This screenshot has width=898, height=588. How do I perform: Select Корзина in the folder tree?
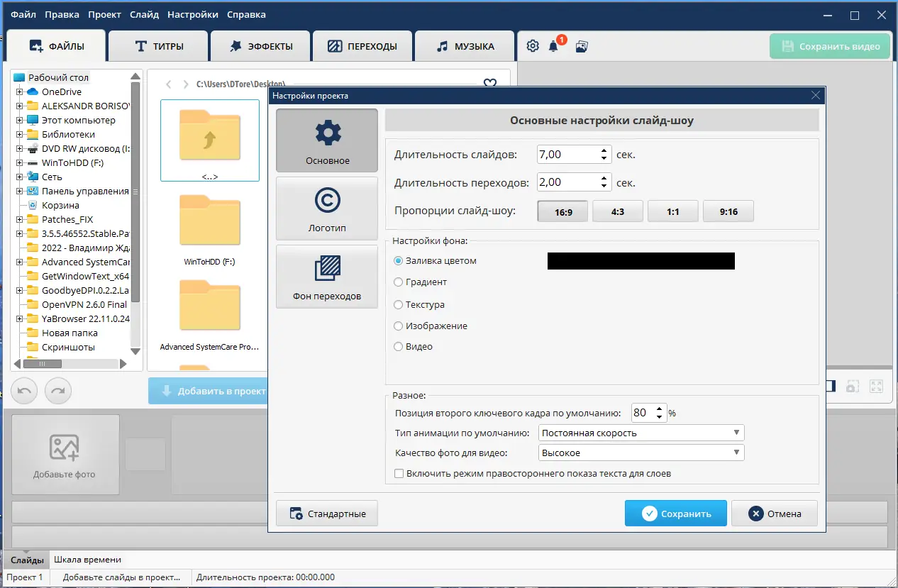tap(60, 205)
